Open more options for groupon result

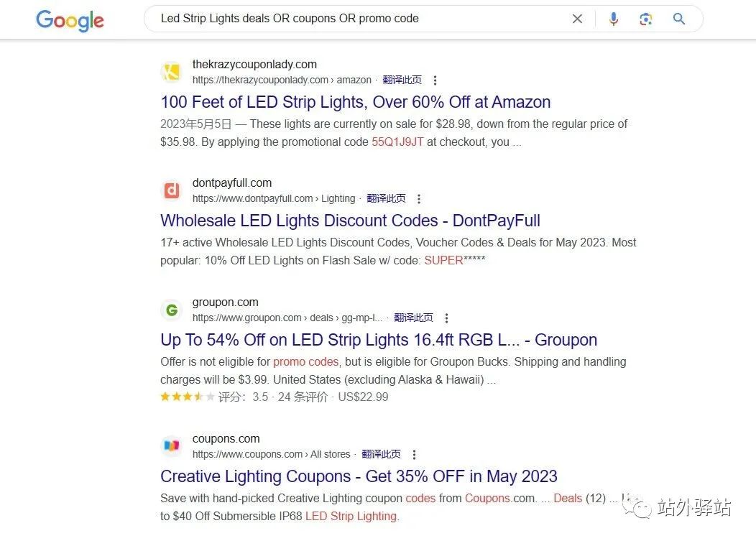click(x=446, y=318)
